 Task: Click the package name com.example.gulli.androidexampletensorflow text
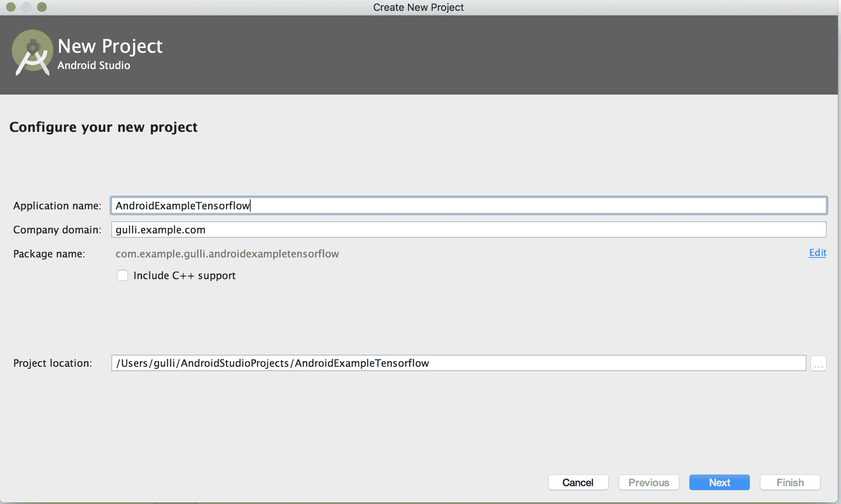[x=227, y=254]
